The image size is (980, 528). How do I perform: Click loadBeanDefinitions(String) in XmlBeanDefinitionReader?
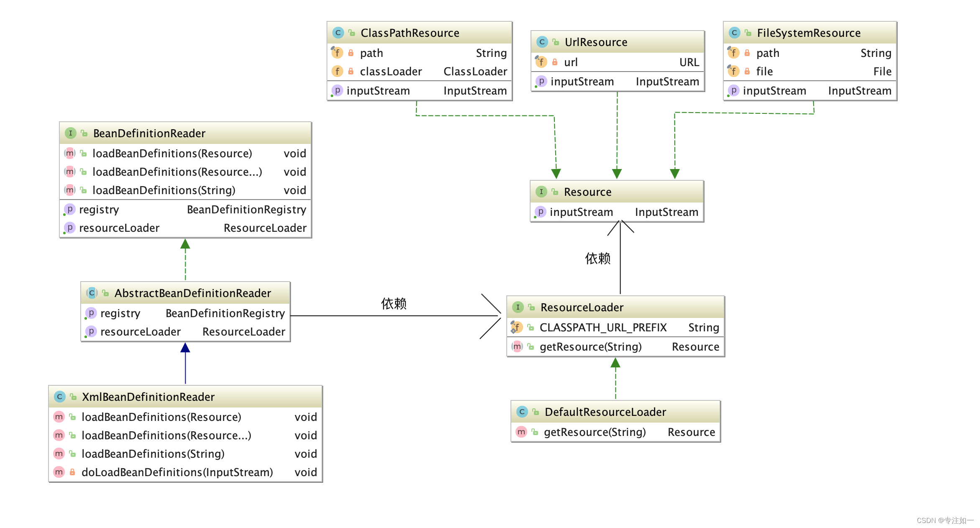(x=153, y=454)
